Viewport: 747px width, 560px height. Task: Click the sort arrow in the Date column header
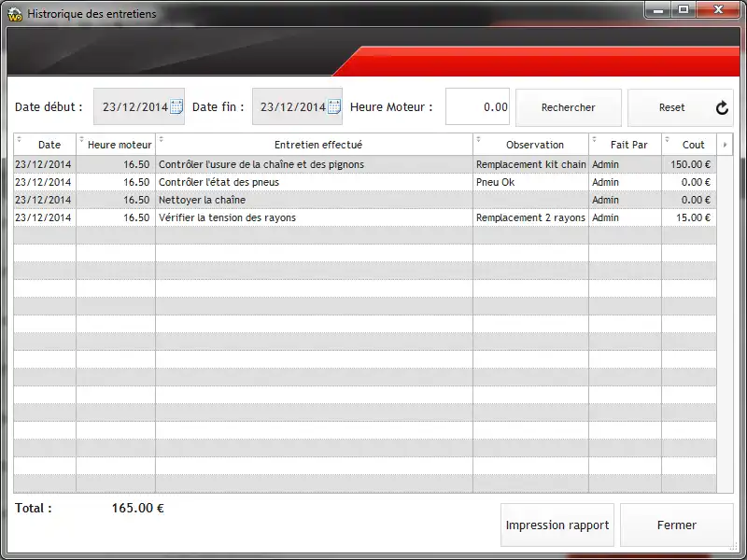pyautogui.click(x=19, y=139)
